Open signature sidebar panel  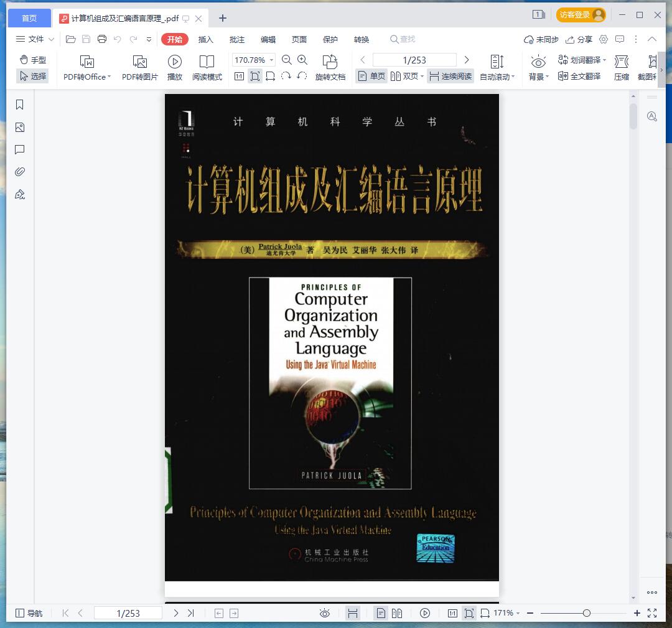pos(20,195)
